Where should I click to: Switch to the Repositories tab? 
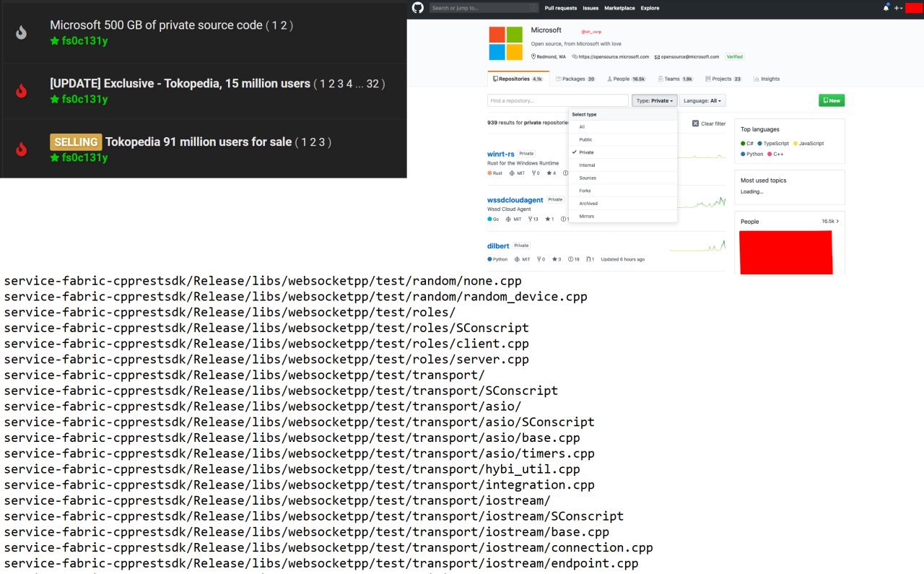[518, 79]
